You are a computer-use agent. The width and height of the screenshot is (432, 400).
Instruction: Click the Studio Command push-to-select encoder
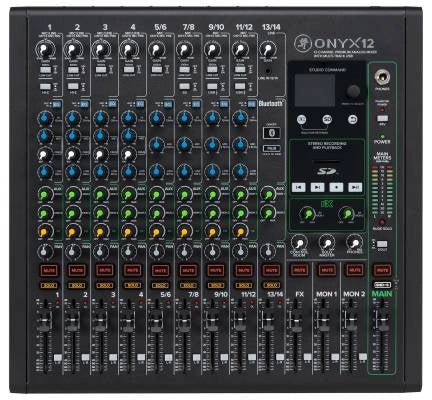pyautogui.click(x=353, y=91)
